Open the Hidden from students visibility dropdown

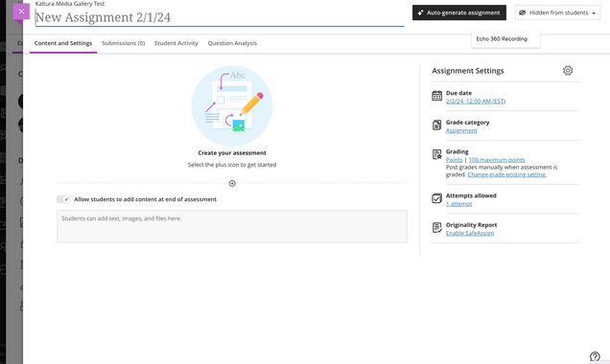click(557, 12)
